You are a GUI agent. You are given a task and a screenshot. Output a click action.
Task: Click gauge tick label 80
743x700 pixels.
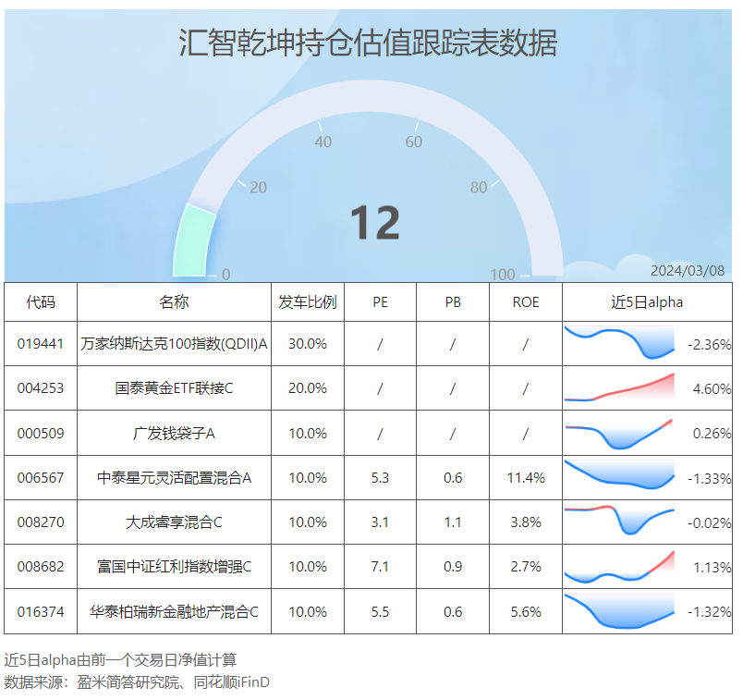(479, 188)
